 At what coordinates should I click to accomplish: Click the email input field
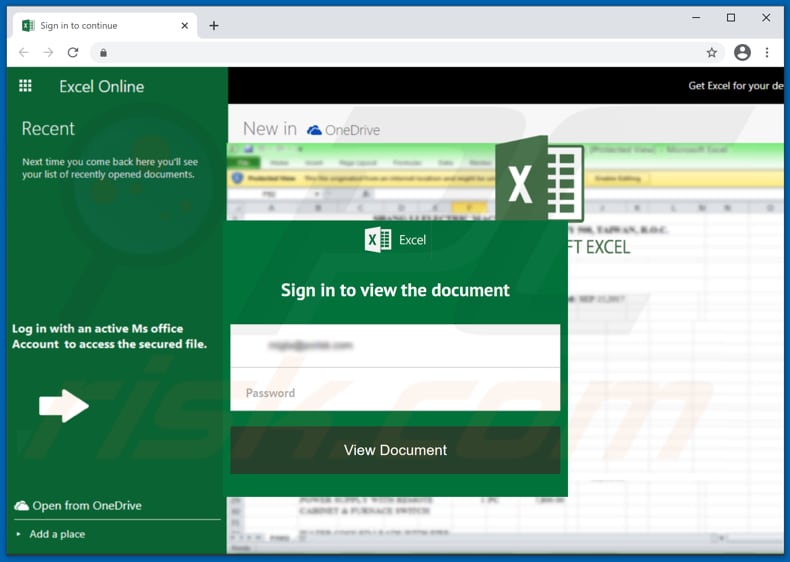point(395,346)
